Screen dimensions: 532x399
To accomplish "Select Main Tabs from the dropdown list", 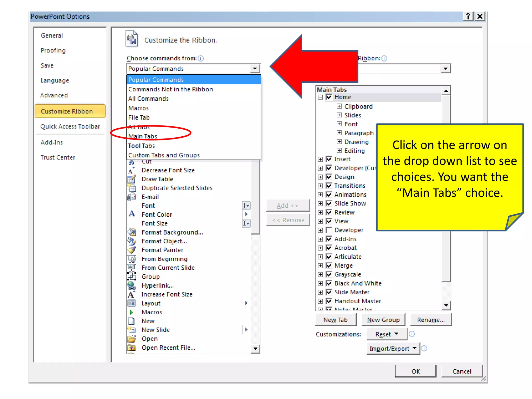I will coord(193,136).
